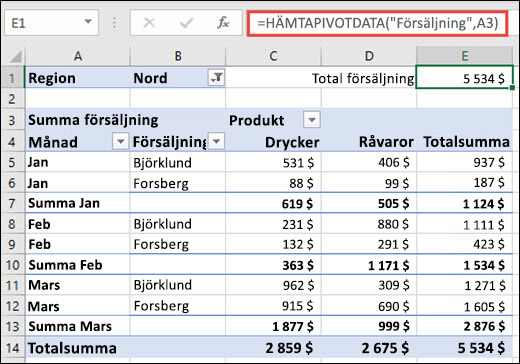The height and width of the screenshot is (364, 520).
Task: Click the 880 $ cell
Action: (x=369, y=224)
